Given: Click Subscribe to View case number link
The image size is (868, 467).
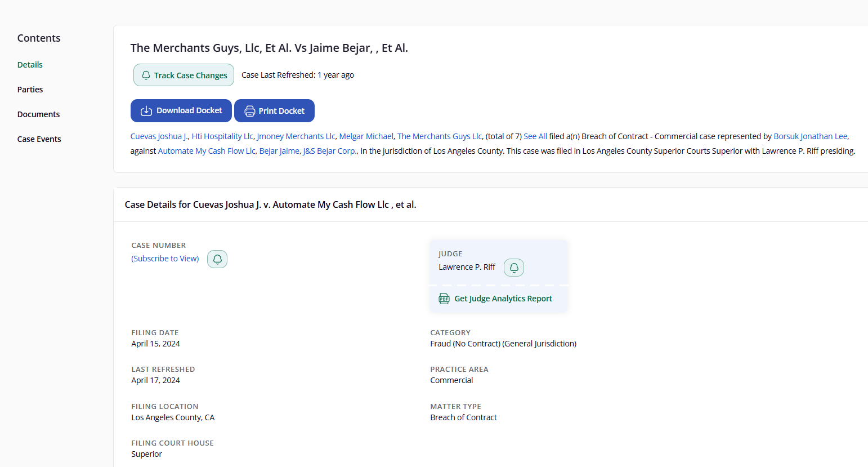Looking at the screenshot, I should coord(165,259).
